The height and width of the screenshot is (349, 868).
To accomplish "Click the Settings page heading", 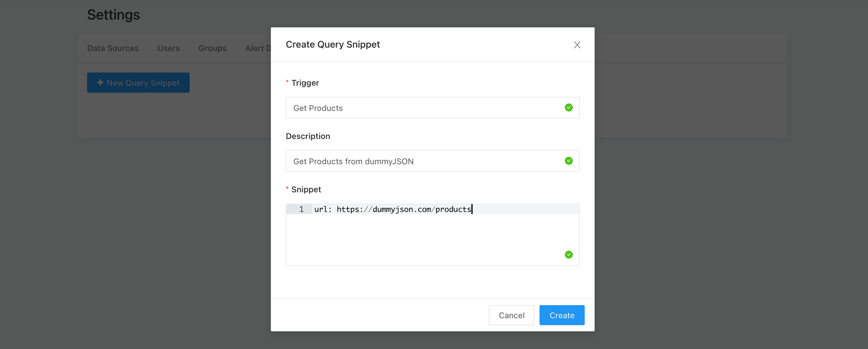I will (113, 15).
